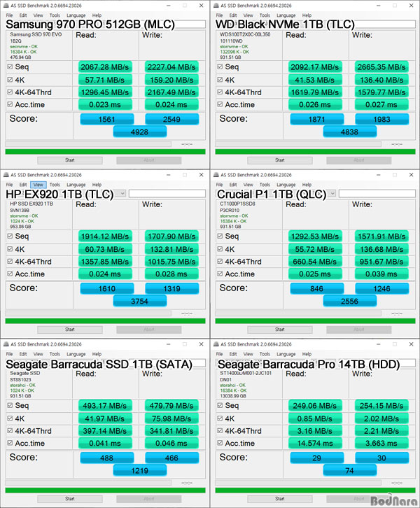Uncheck Seq test in Crucial P1 window
Viewport: 420px width, 508px height.
(x=220, y=236)
